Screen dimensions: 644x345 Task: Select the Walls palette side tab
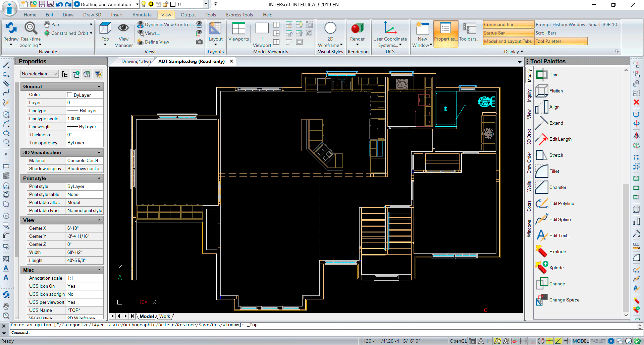click(x=529, y=186)
